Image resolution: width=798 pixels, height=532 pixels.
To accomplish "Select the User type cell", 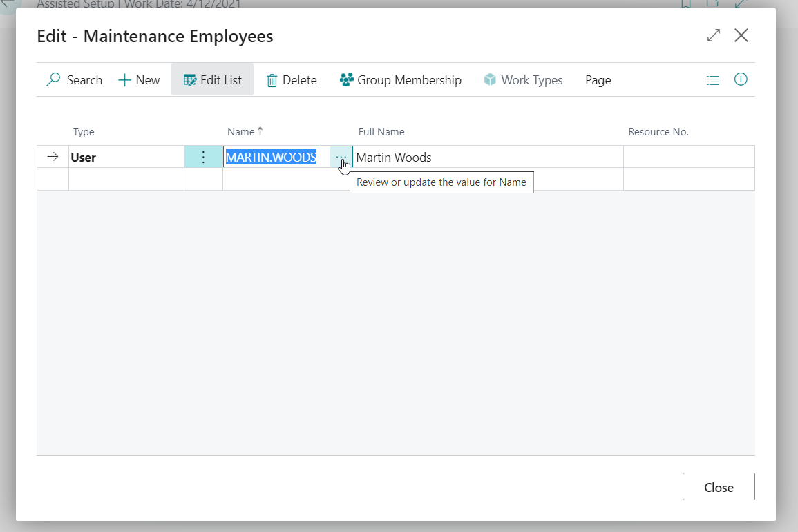I will point(126,157).
